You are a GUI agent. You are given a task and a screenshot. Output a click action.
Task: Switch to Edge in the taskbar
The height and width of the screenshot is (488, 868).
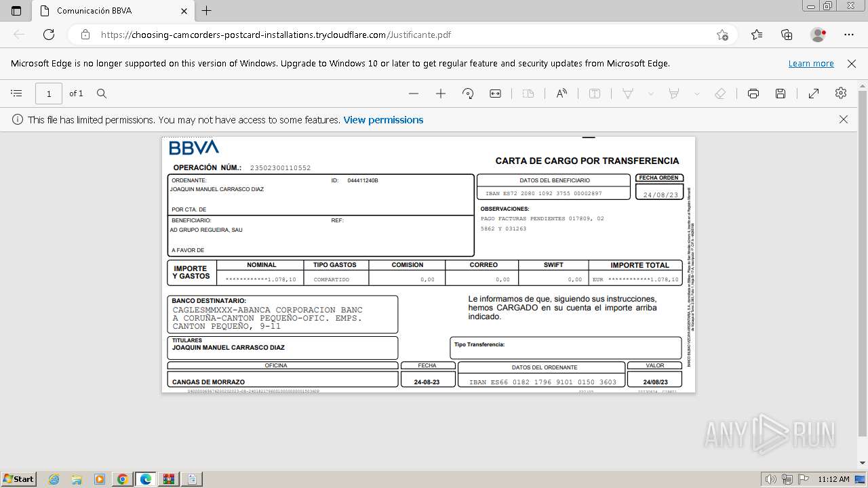pos(145,479)
